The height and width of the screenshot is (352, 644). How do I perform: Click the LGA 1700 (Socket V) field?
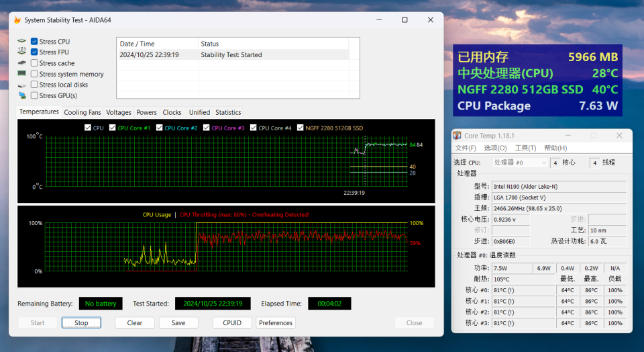coord(559,197)
